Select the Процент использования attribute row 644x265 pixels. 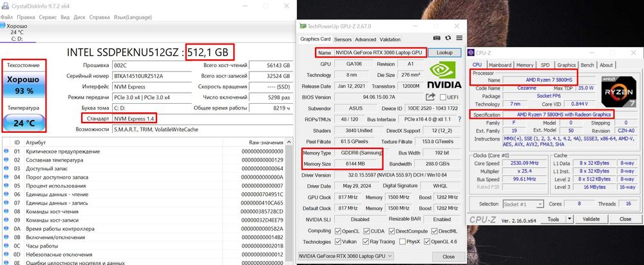click(x=142, y=186)
